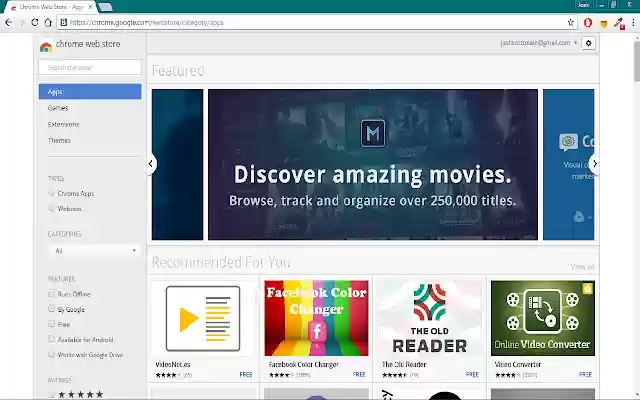Click FREE on Facebook Color Changer card
The height and width of the screenshot is (400, 640).
359,374
